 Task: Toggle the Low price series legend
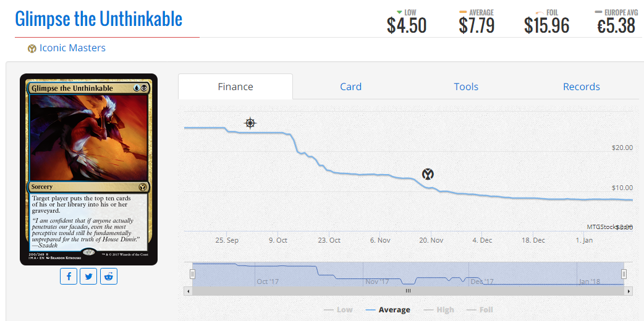point(338,310)
